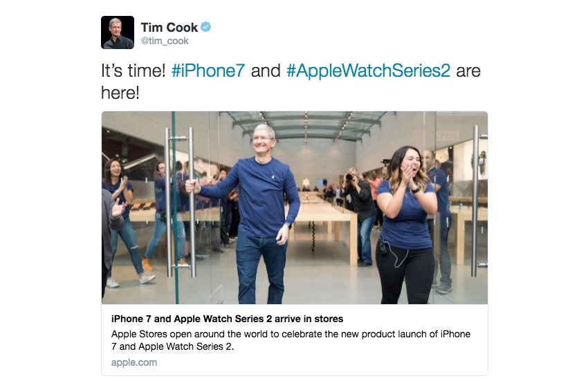This screenshot has height=383, width=588.
Task: Click the clapping woman in the photo
Action: [x=407, y=225]
